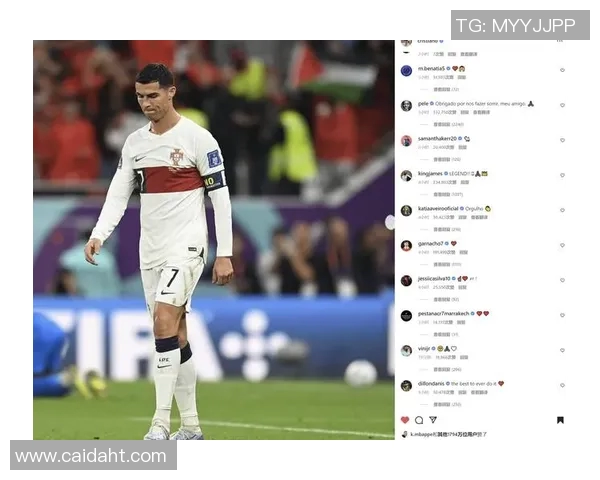Like the pele comment with heart icon
The width and height of the screenshot is (600, 480).
tap(562, 105)
